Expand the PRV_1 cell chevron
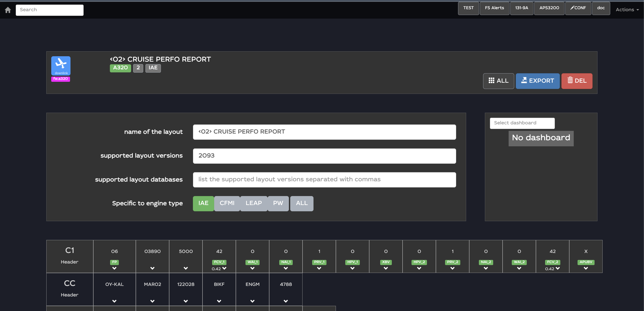Image resolution: width=644 pixels, height=311 pixels. click(x=319, y=268)
